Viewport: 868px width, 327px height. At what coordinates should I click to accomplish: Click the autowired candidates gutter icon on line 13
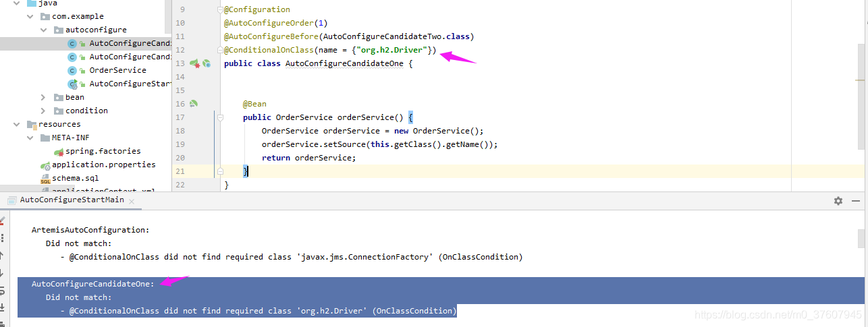[x=207, y=63]
